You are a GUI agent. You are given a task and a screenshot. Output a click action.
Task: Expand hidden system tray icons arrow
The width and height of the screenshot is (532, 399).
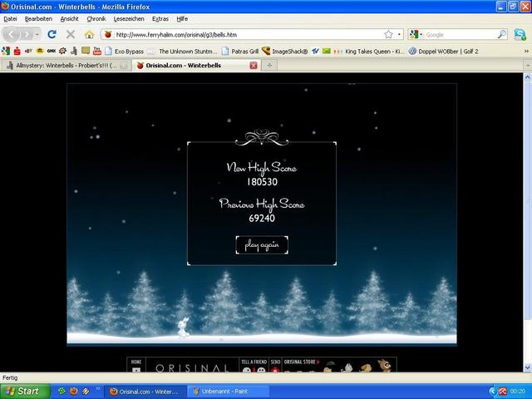(x=493, y=392)
